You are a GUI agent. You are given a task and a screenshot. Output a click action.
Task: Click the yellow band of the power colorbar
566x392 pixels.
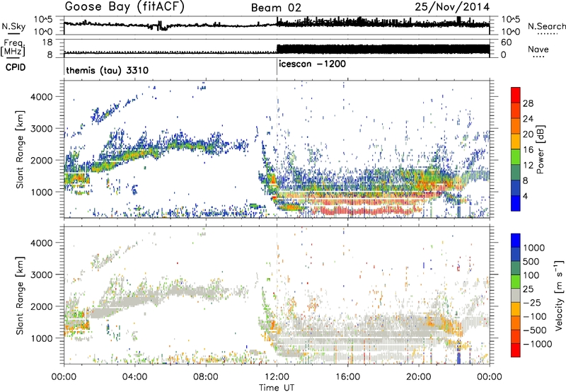pyautogui.click(x=516, y=142)
